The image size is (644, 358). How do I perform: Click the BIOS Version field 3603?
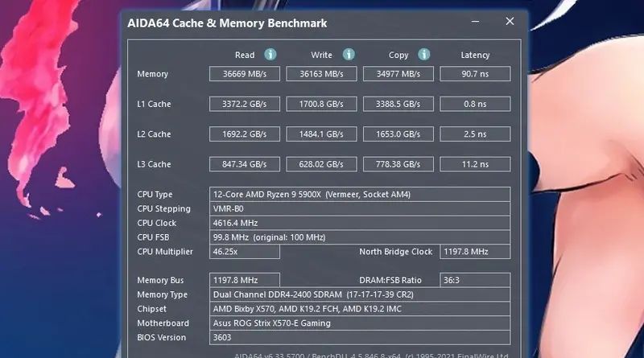pyautogui.click(x=360, y=337)
